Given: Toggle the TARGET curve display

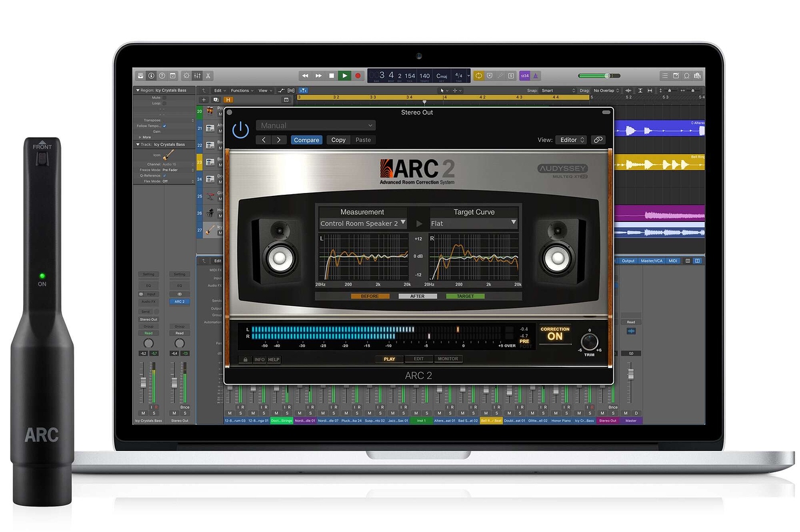Looking at the screenshot, I should [x=465, y=296].
